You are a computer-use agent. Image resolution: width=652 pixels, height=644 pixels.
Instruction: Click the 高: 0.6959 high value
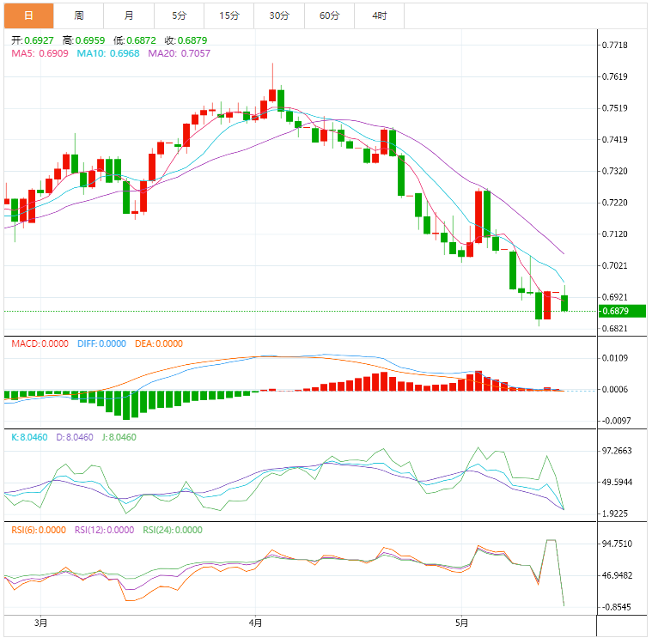pos(83,40)
